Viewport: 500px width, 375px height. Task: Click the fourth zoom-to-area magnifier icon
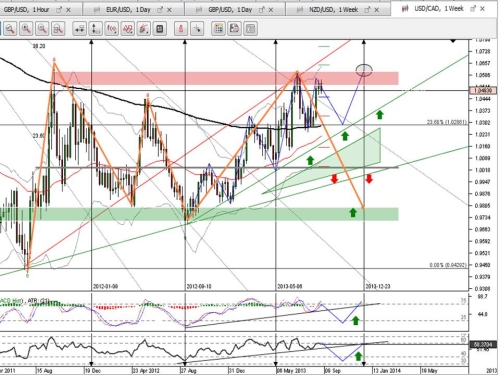pos(58,29)
